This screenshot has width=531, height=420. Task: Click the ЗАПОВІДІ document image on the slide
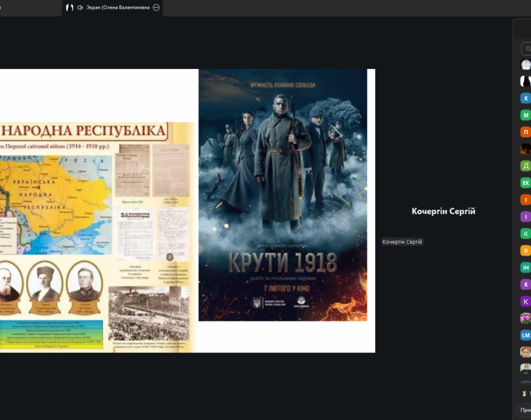click(135, 234)
